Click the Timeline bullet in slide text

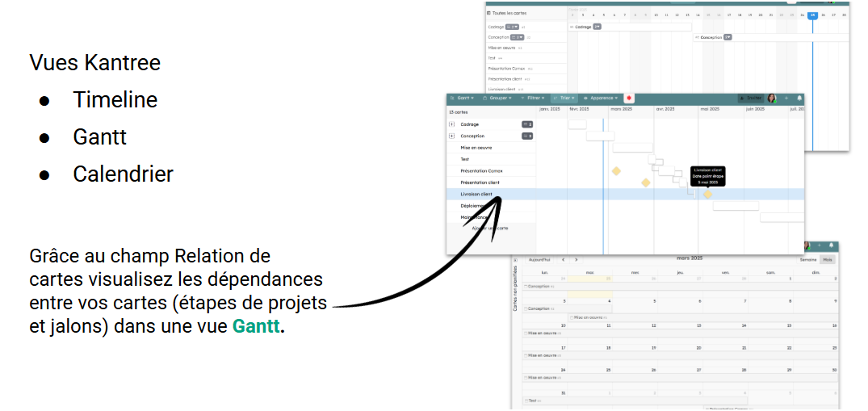(115, 99)
